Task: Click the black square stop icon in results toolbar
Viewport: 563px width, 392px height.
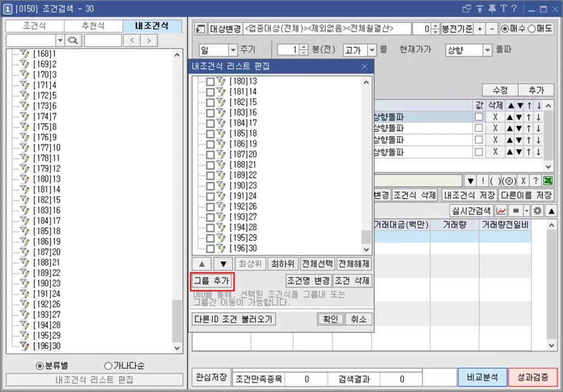Action: (516, 211)
